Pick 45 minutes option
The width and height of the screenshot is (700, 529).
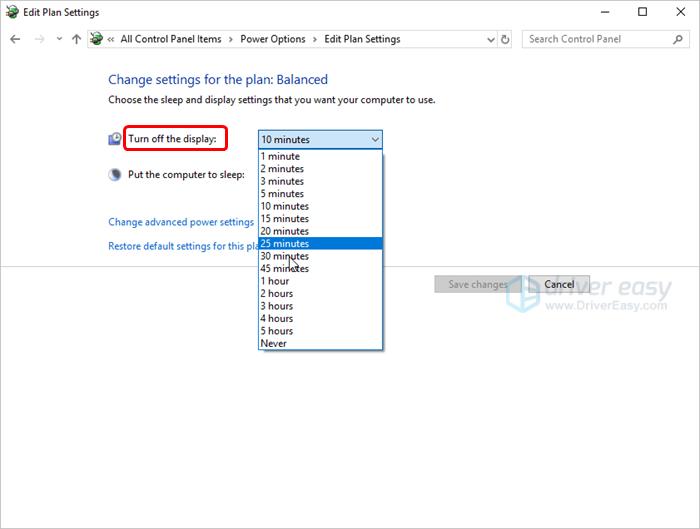(x=320, y=269)
